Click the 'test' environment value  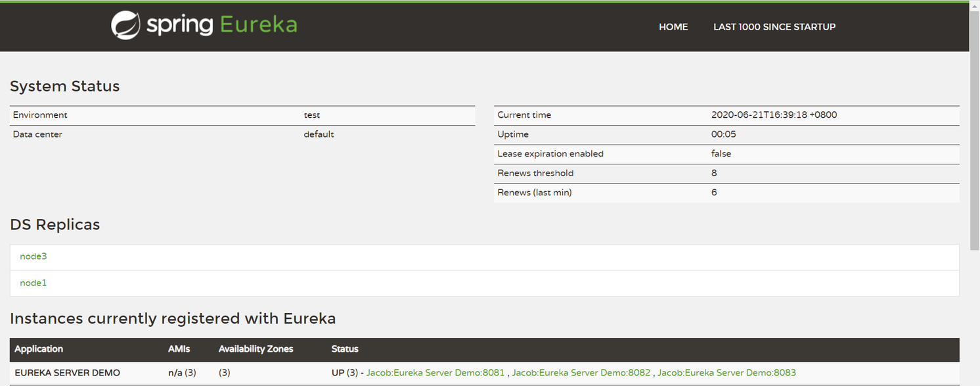pos(312,115)
